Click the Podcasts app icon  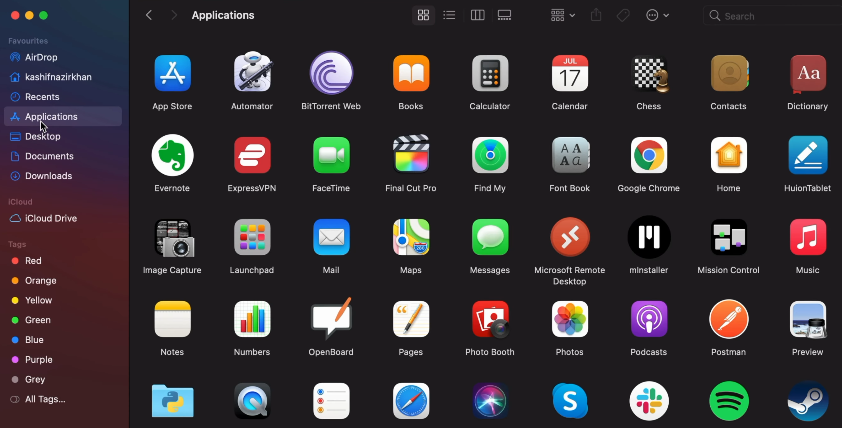point(649,320)
